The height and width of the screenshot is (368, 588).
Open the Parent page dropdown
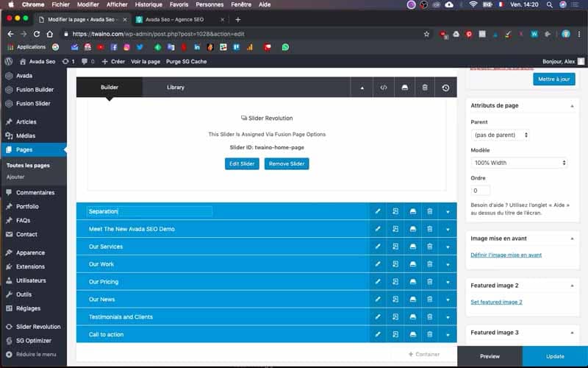(500, 135)
